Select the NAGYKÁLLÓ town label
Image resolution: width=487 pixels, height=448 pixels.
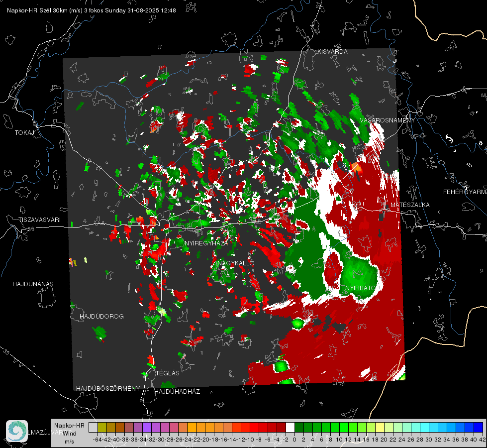[236, 263]
